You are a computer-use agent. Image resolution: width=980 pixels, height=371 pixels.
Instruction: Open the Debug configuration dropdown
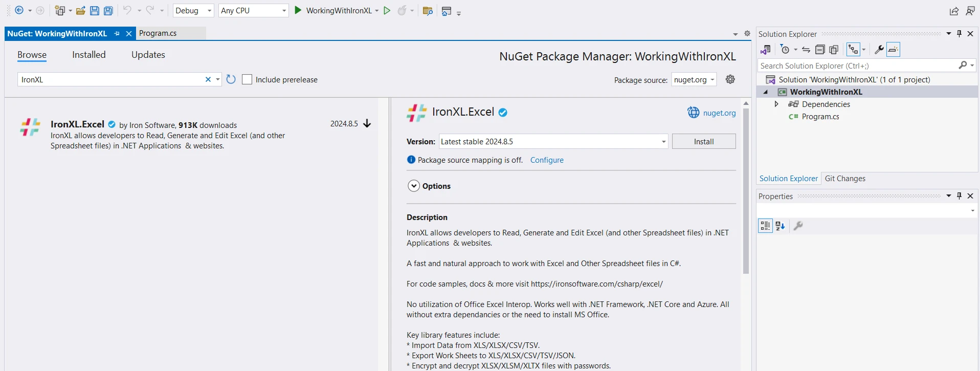pyautogui.click(x=193, y=11)
